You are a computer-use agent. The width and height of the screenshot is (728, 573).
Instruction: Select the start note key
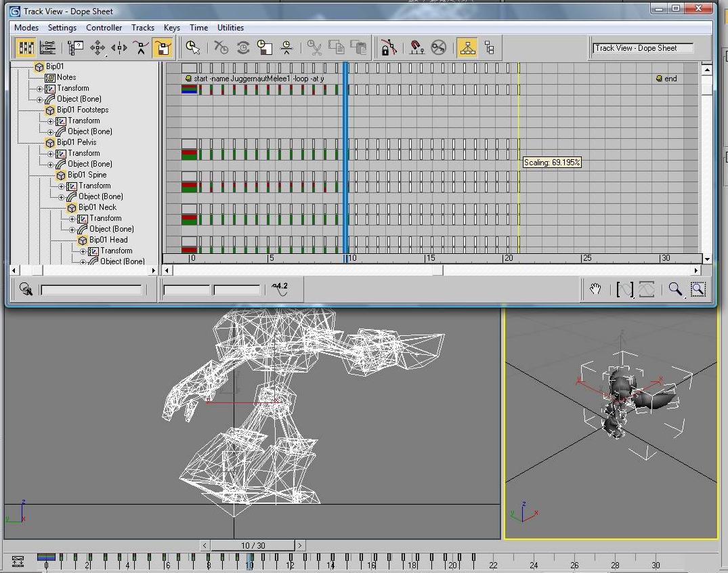coord(188,79)
